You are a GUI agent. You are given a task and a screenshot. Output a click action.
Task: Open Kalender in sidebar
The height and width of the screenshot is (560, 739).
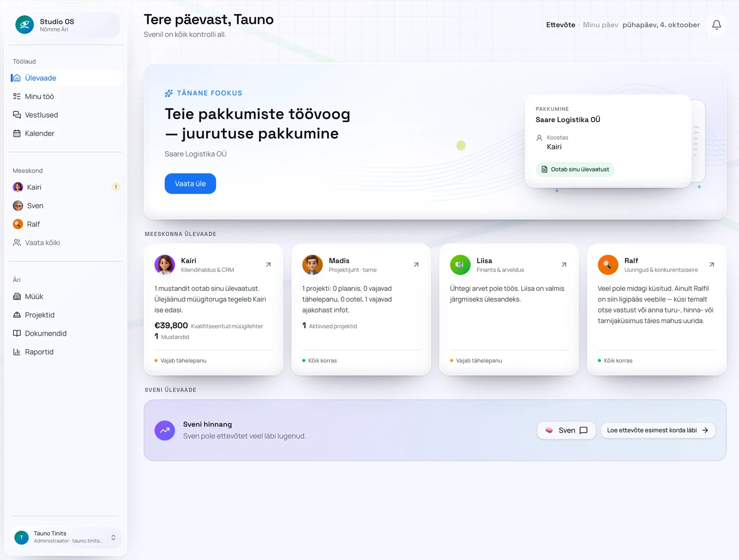tap(66, 133)
